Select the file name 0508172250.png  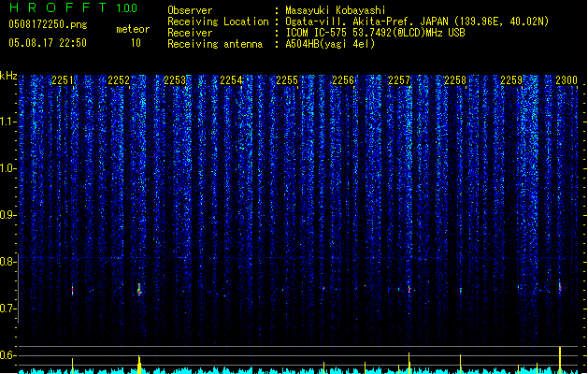(48, 24)
